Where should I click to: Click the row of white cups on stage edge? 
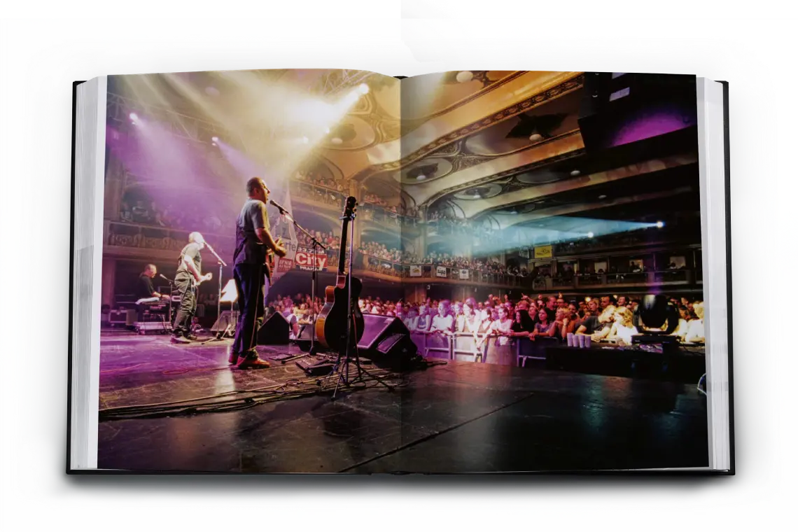click(577, 339)
